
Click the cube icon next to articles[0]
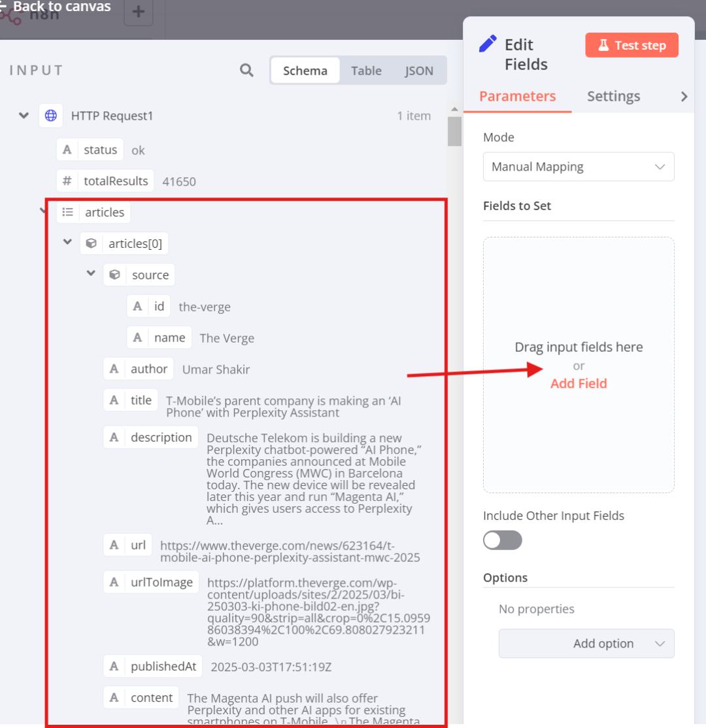[92, 243]
